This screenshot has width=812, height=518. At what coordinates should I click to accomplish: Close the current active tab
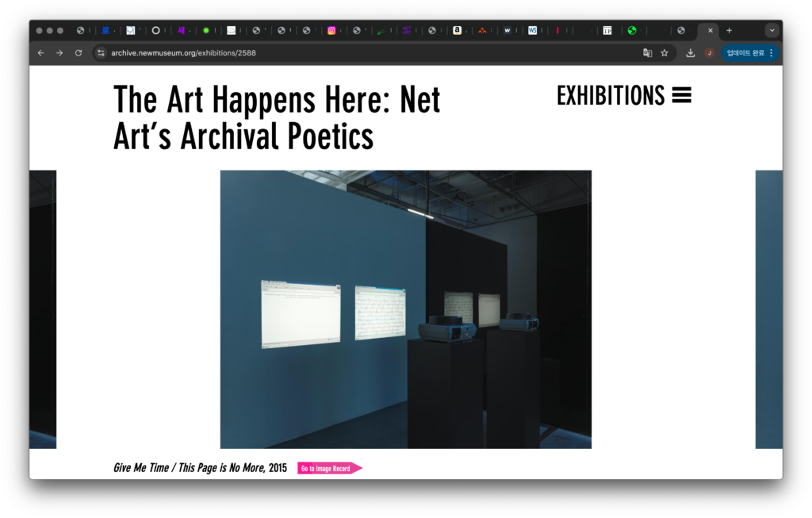click(x=710, y=30)
